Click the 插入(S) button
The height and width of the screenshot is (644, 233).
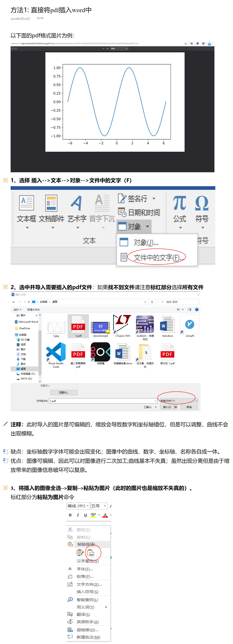pyautogui.click(x=167, y=407)
